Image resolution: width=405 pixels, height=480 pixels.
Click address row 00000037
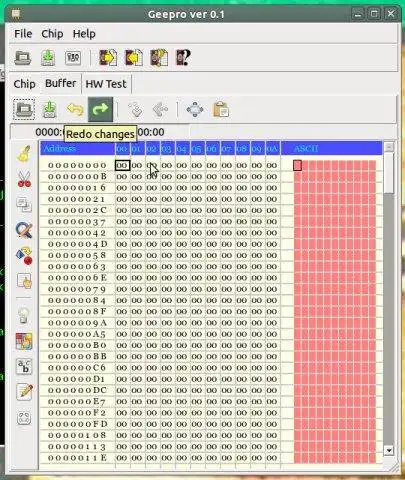[77, 222]
